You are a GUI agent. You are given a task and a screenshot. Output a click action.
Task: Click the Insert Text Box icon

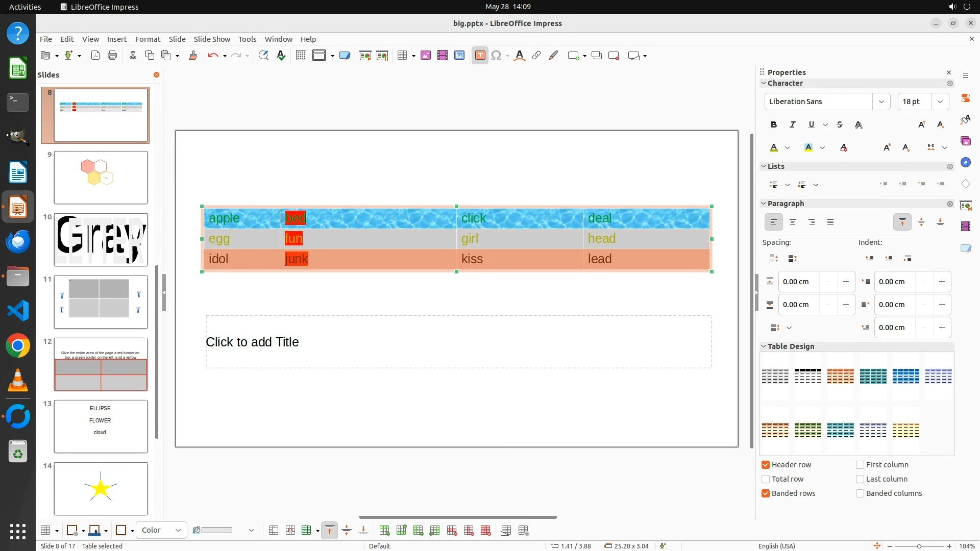tap(480, 56)
